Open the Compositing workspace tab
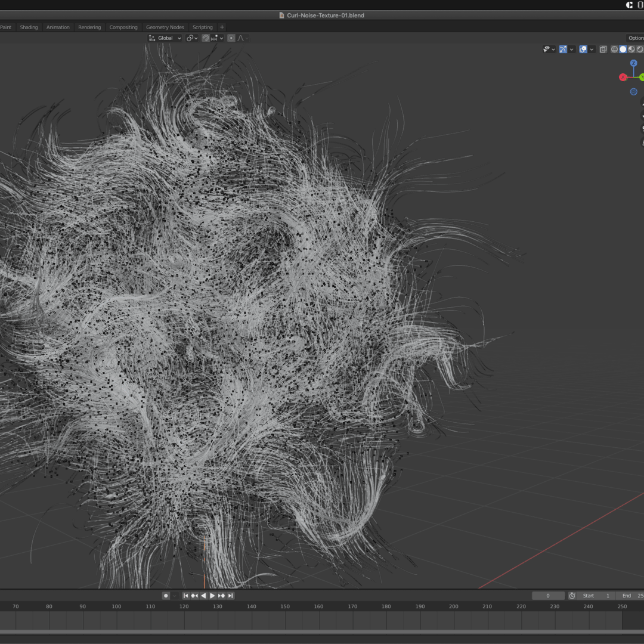Screen dimensions: 644x644 coord(123,27)
